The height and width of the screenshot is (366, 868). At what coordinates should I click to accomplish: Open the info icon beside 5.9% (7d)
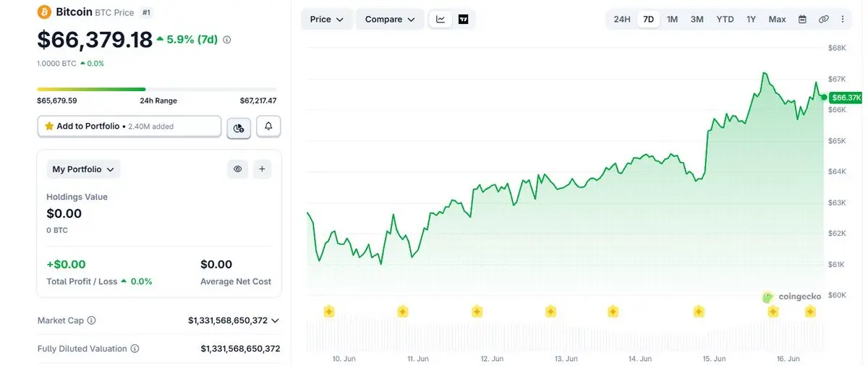point(227,40)
